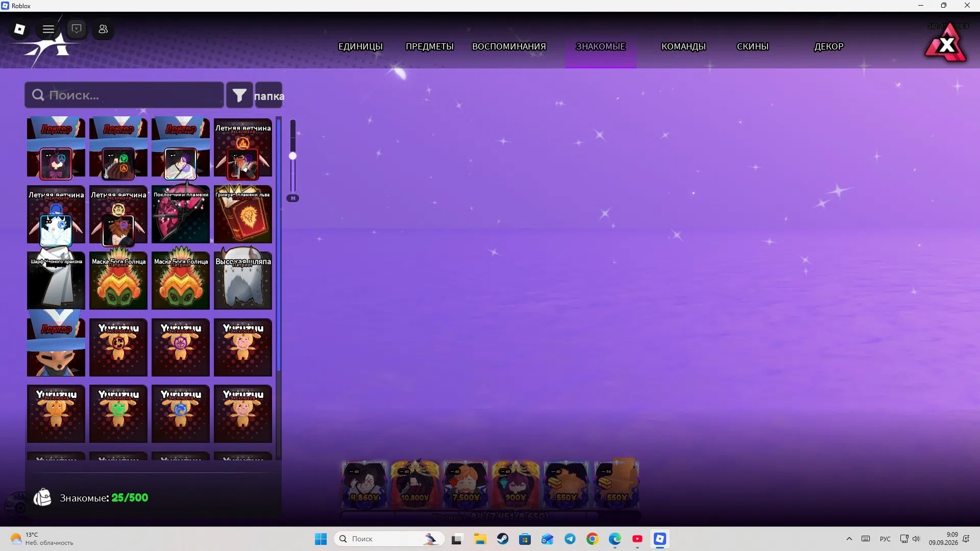
Task: Select the Yuruzuu with green emblem
Action: pyautogui.click(x=118, y=414)
